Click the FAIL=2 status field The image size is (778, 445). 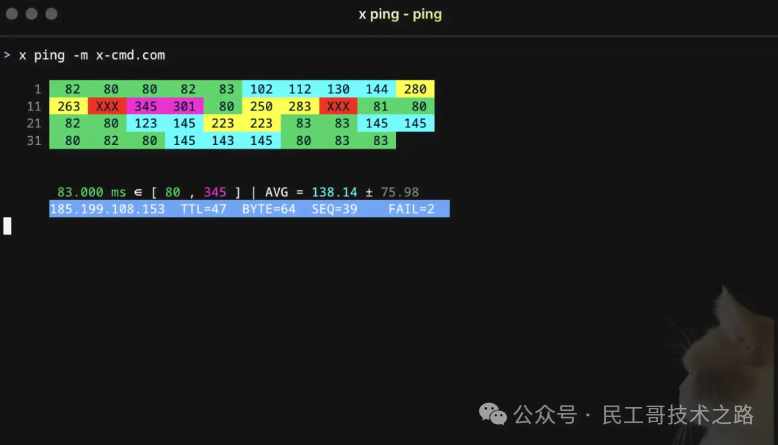411,209
